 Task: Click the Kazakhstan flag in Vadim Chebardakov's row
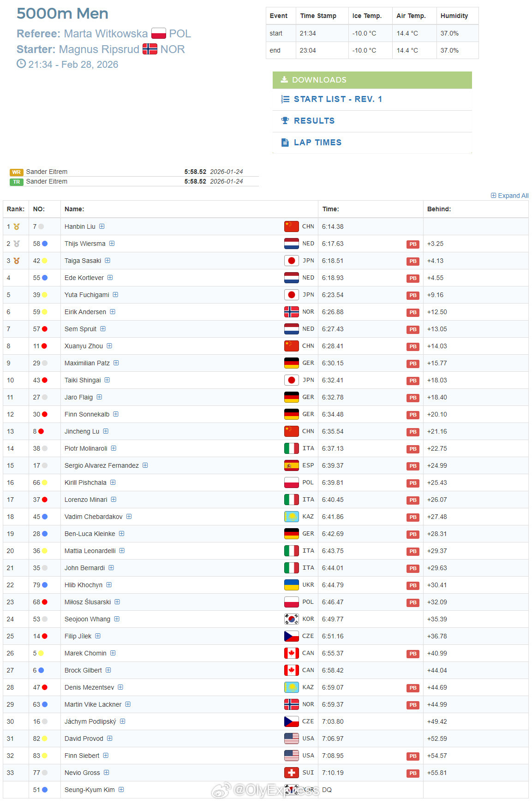(x=292, y=517)
